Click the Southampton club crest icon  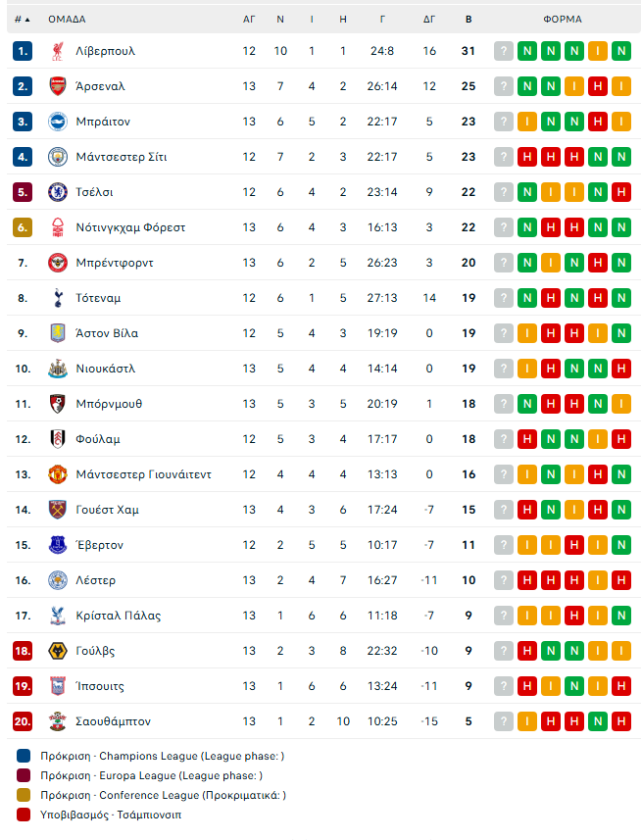pyautogui.click(x=57, y=721)
